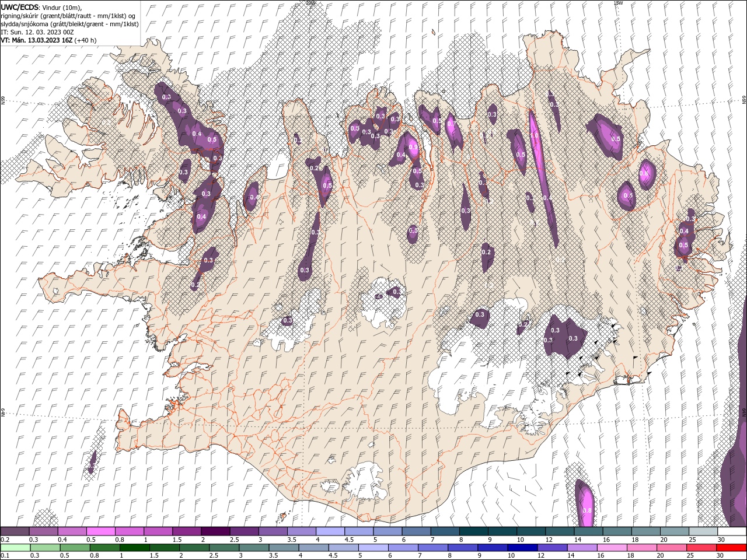Select the upper legend swatch between 1.5 and 2
The width and height of the screenshot is (747, 560).
187,531
